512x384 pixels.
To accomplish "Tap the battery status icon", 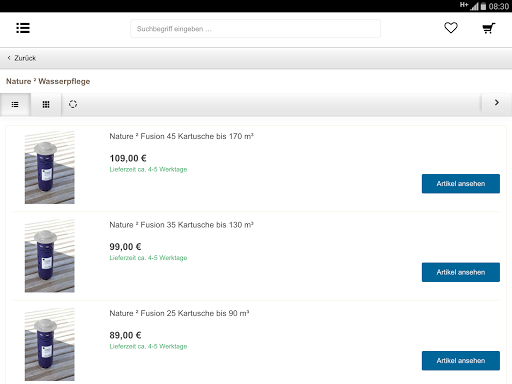I will [483, 6].
